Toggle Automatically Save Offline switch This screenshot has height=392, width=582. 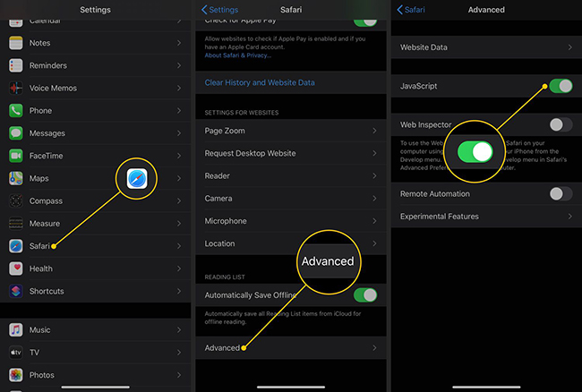(x=365, y=295)
